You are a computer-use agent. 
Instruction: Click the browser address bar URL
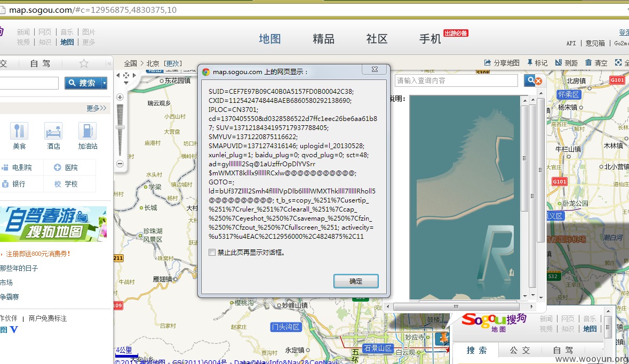(x=93, y=10)
